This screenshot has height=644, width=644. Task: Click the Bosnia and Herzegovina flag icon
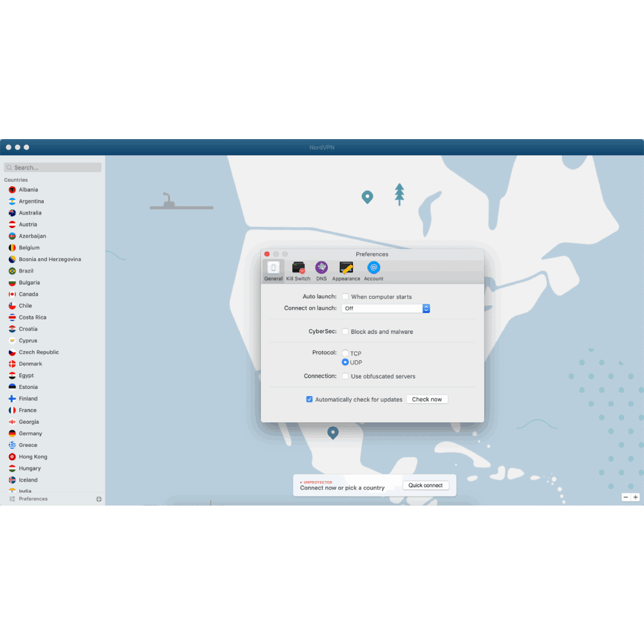click(12, 259)
